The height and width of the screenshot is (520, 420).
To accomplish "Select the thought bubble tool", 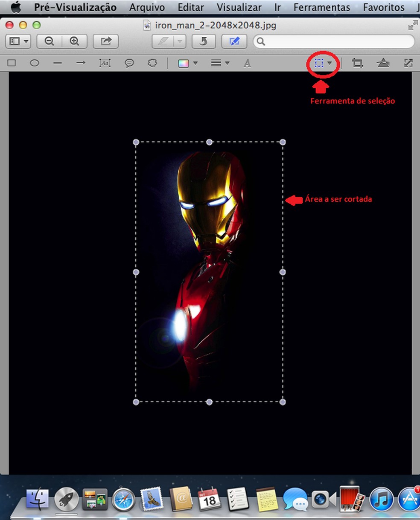I will coord(152,63).
